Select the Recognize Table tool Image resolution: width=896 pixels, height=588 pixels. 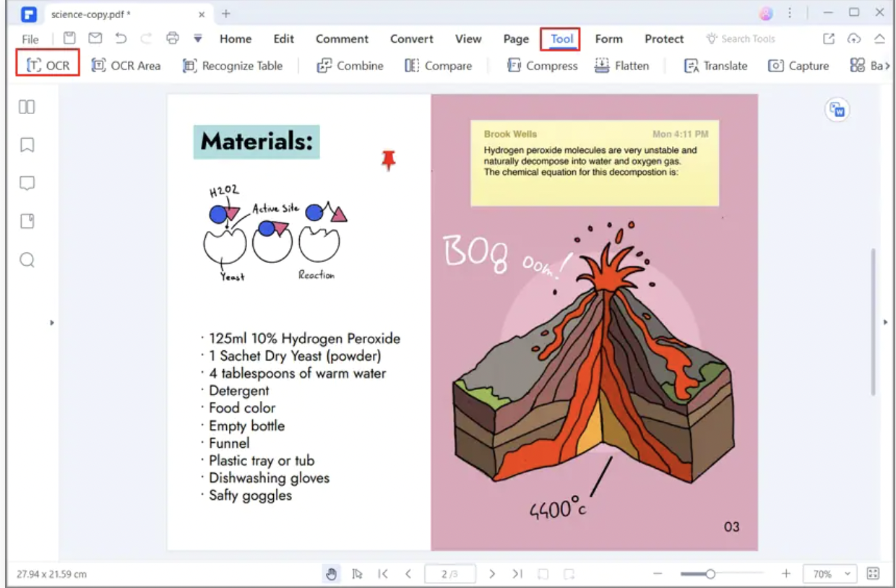pyautogui.click(x=232, y=66)
